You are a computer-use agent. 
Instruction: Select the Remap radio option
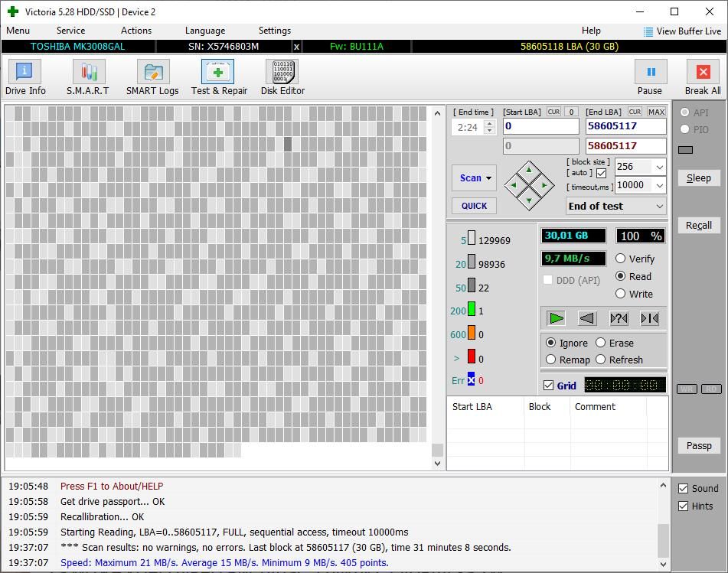[550, 360]
